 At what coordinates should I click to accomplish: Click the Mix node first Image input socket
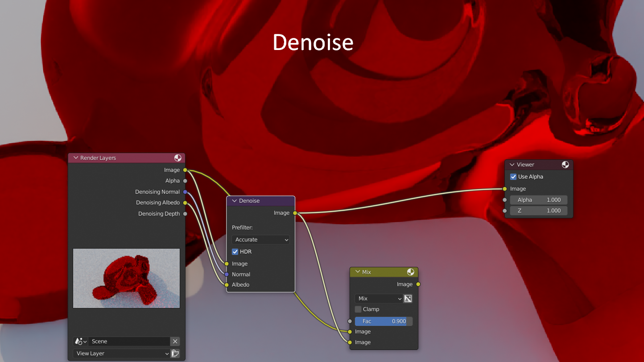click(350, 332)
